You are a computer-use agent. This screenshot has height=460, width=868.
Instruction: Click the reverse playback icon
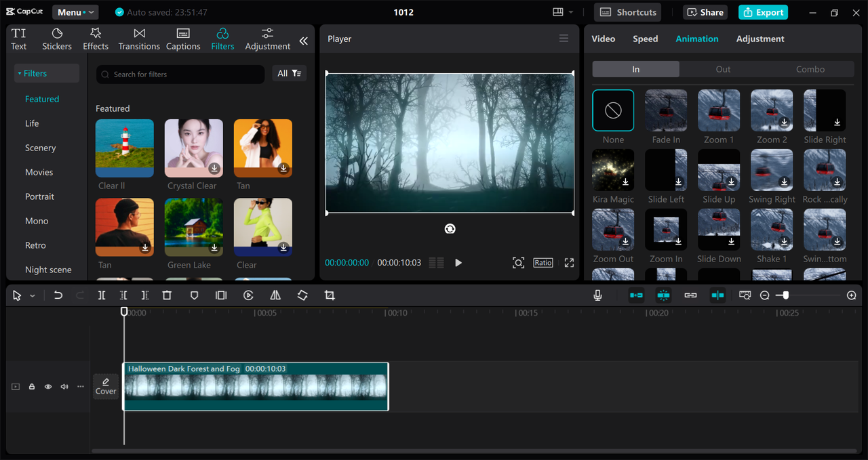click(248, 295)
